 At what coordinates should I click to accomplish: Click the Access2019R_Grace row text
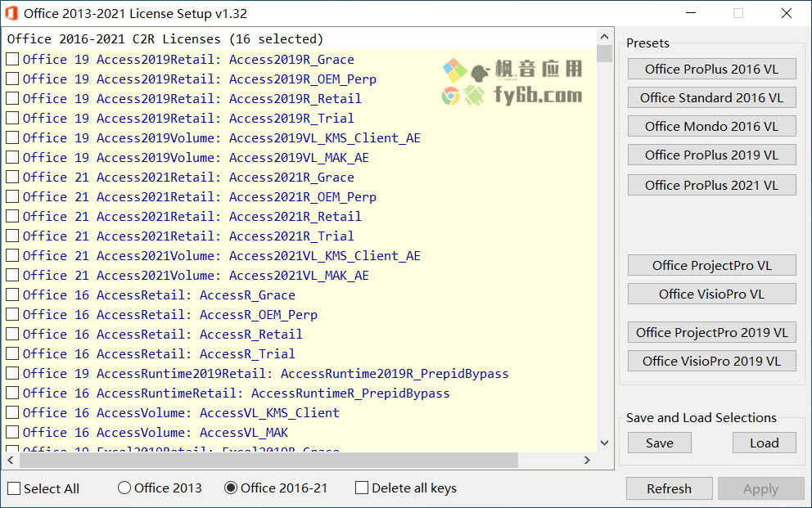click(x=188, y=60)
